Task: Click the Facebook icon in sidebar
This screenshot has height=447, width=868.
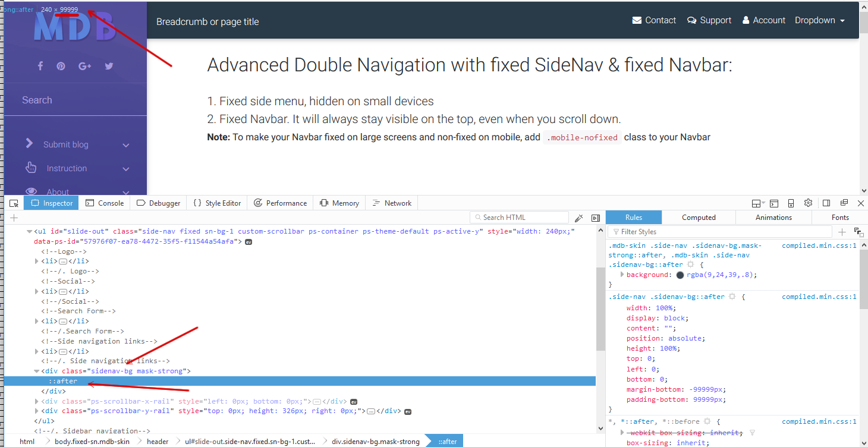Action: [x=40, y=66]
